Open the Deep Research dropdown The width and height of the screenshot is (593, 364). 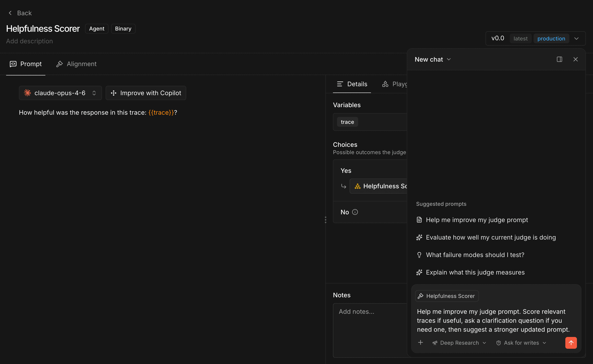[x=459, y=343]
